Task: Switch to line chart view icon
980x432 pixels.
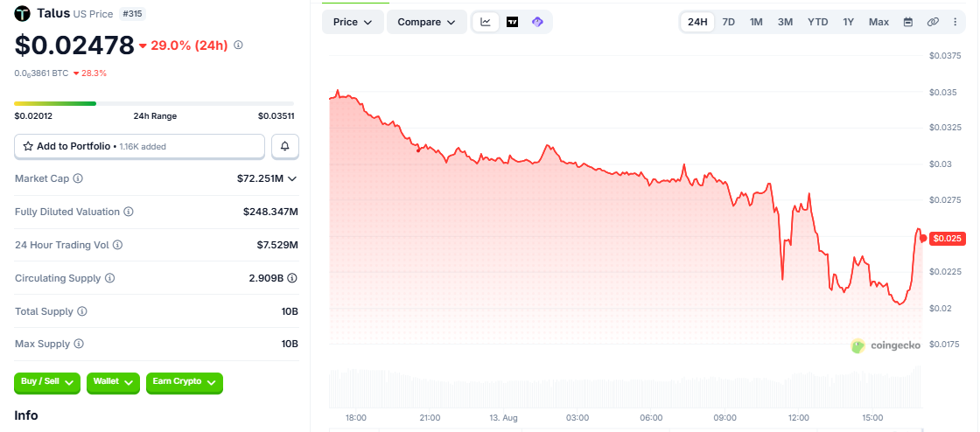Action: click(486, 22)
